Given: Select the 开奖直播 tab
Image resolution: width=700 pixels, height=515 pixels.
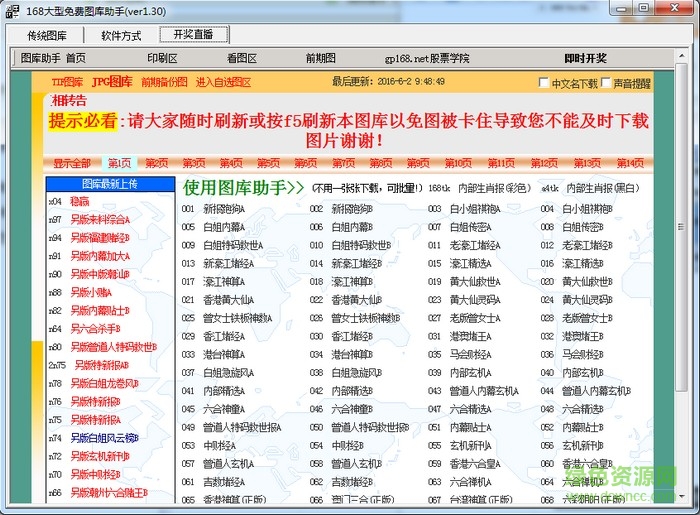Looking at the screenshot, I should [x=194, y=34].
